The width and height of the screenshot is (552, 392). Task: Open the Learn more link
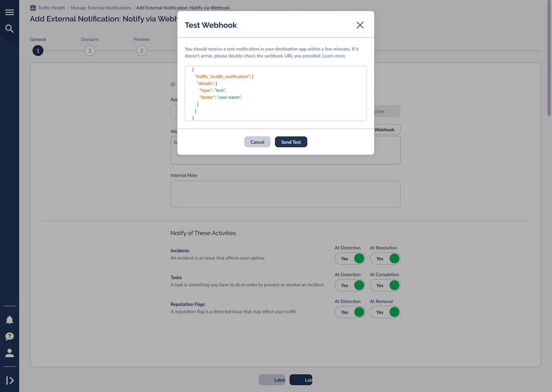pos(334,56)
